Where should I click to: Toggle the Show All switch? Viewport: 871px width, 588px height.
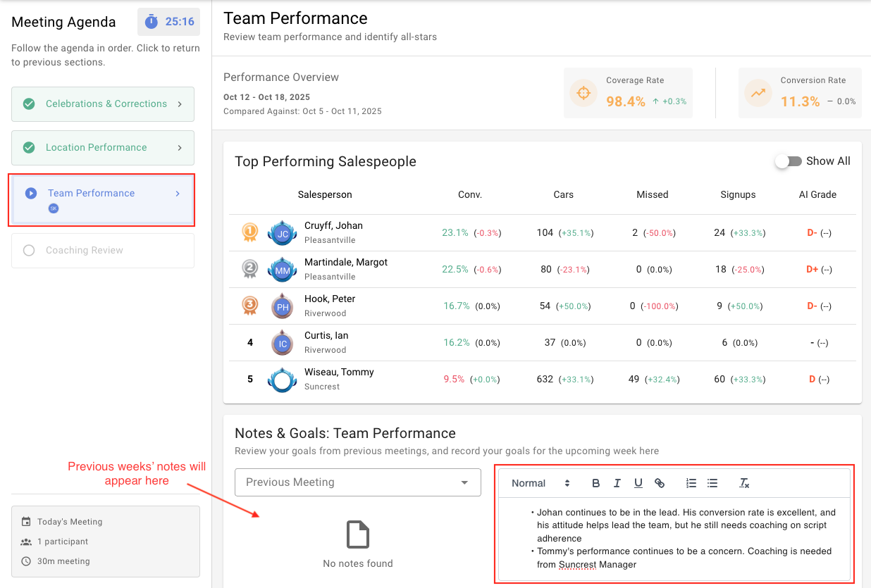pos(789,161)
